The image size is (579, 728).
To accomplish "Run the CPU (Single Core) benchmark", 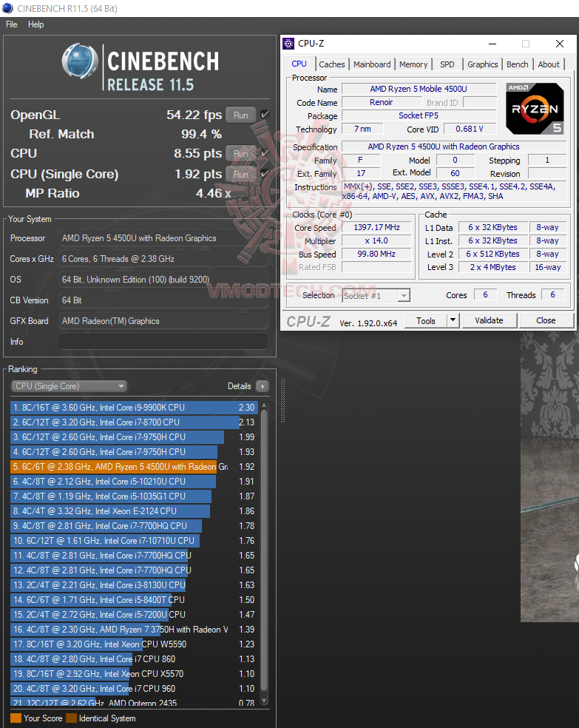I will pos(241,174).
